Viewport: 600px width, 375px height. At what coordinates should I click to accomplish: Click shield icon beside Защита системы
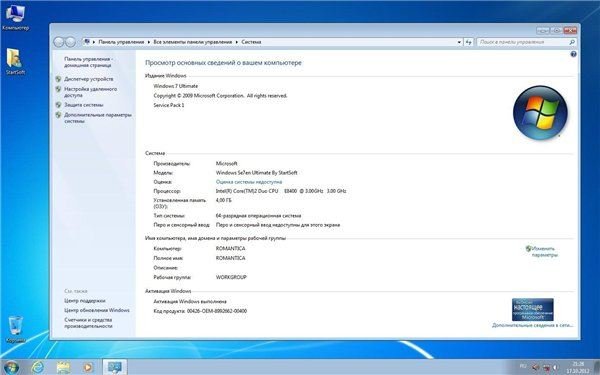58,104
